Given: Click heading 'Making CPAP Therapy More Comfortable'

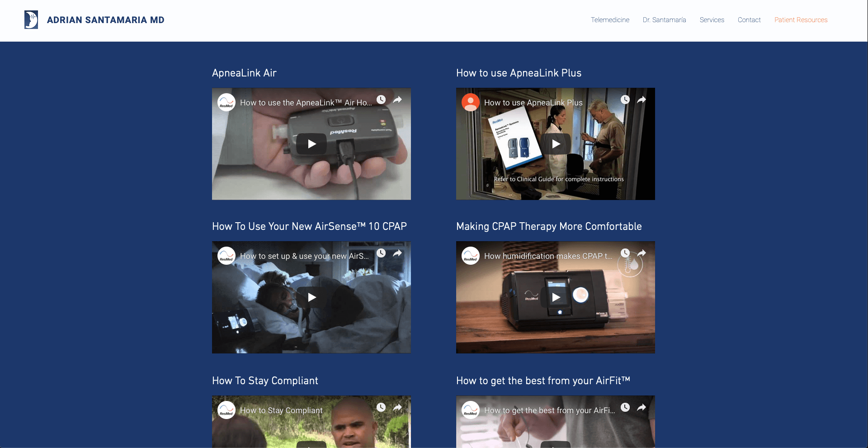Looking at the screenshot, I should [549, 226].
